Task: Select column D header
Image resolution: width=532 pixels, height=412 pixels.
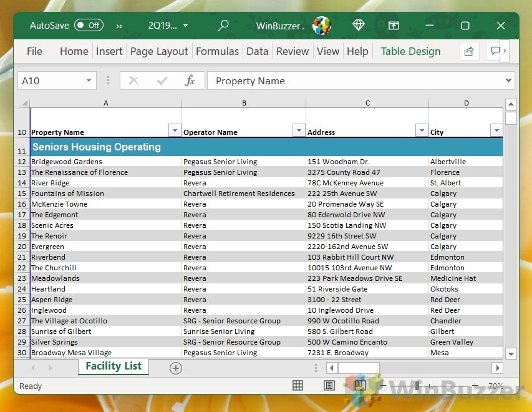Action: tap(466, 103)
